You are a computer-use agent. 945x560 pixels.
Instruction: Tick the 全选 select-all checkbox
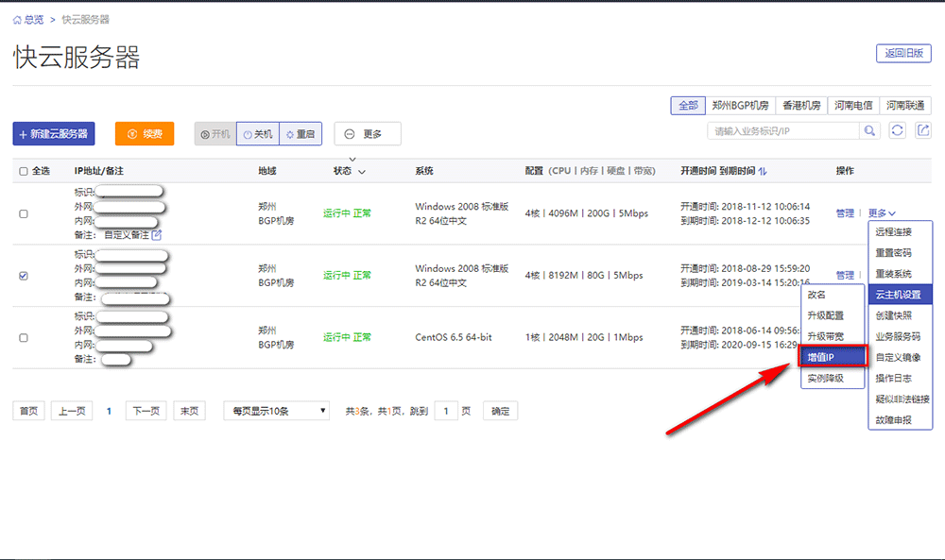(x=24, y=171)
